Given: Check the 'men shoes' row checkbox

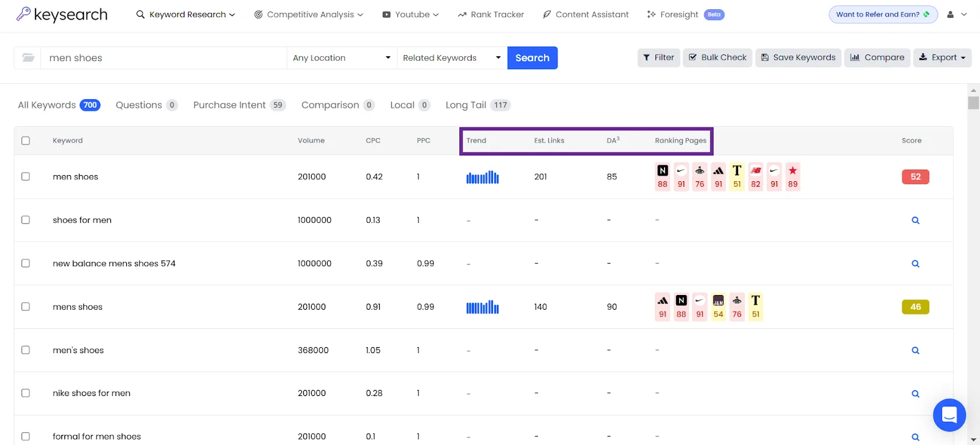Looking at the screenshot, I should tap(26, 176).
